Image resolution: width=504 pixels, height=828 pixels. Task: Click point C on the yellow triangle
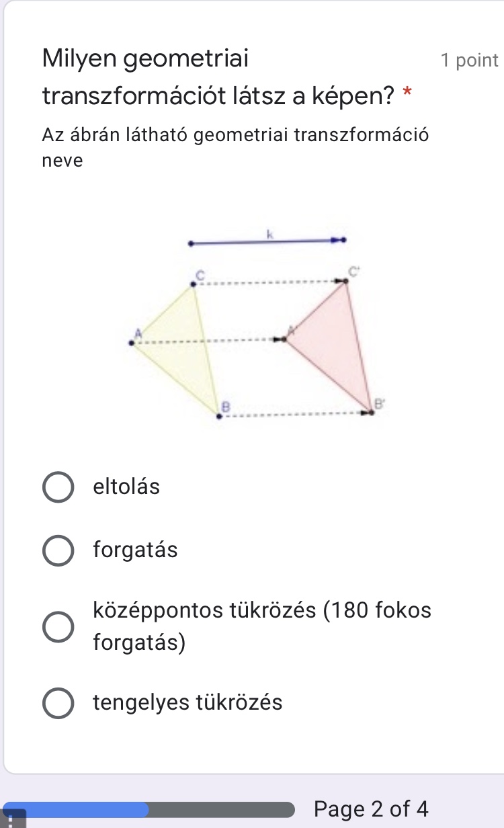pyautogui.click(x=194, y=285)
